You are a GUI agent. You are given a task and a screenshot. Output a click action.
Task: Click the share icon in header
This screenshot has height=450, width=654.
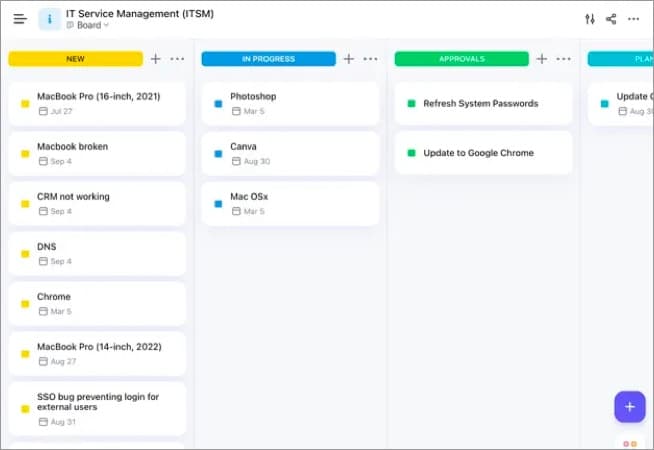tap(611, 19)
